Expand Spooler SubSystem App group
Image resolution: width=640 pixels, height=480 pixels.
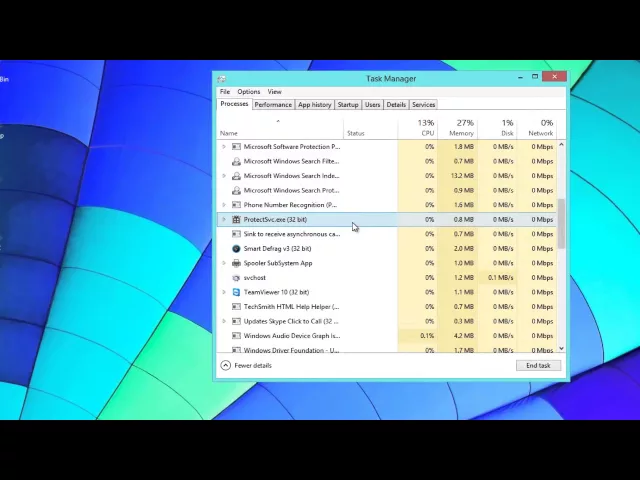pyautogui.click(x=224, y=263)
